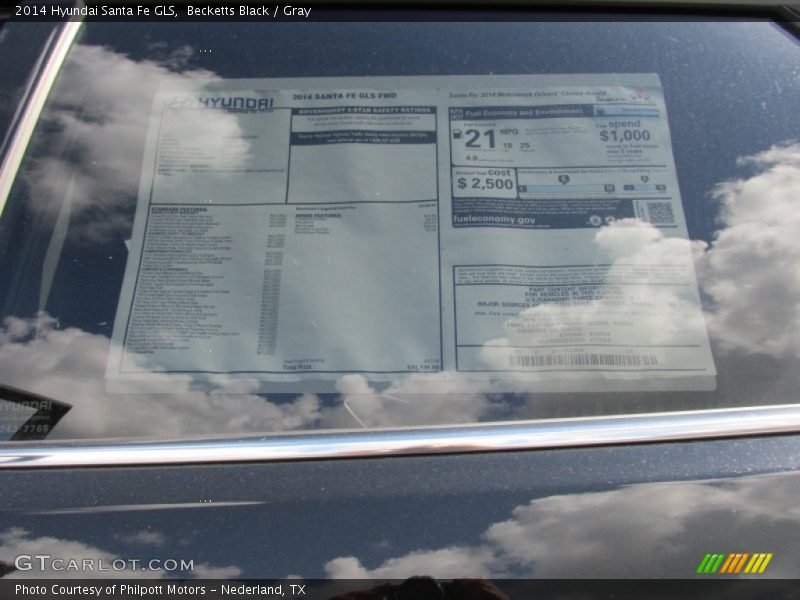Click the HYUNDAI wordmark on sticker
This screenshot has height=600, width=800.
236,103
